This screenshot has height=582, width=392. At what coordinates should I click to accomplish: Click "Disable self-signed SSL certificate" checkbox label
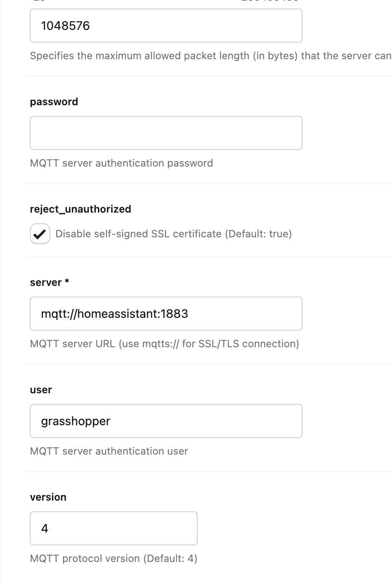point(138,234)
